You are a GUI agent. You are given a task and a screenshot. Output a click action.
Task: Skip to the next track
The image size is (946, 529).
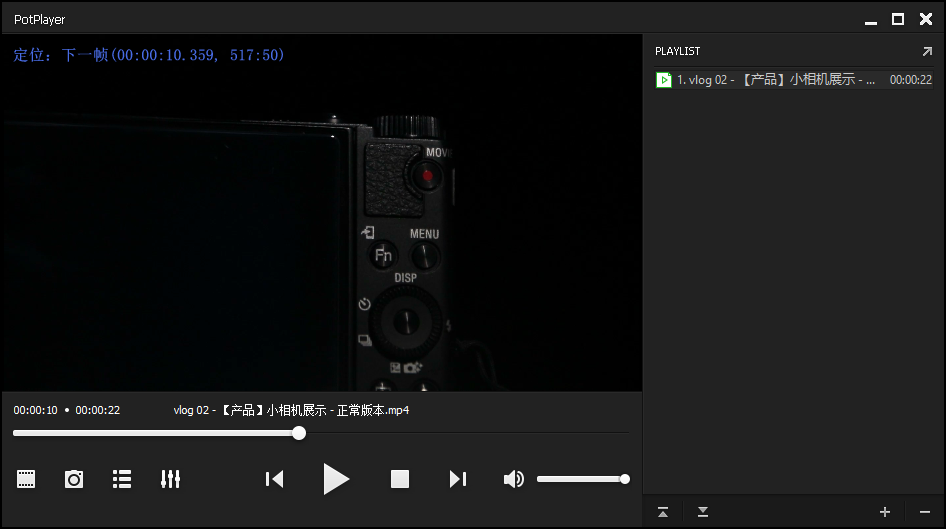point(458,480)
